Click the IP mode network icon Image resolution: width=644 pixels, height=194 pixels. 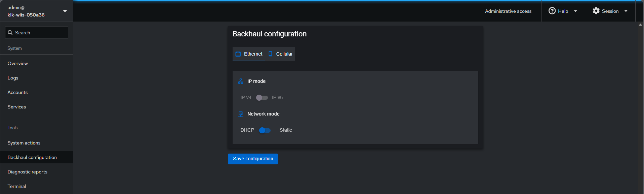click(241, 81)
